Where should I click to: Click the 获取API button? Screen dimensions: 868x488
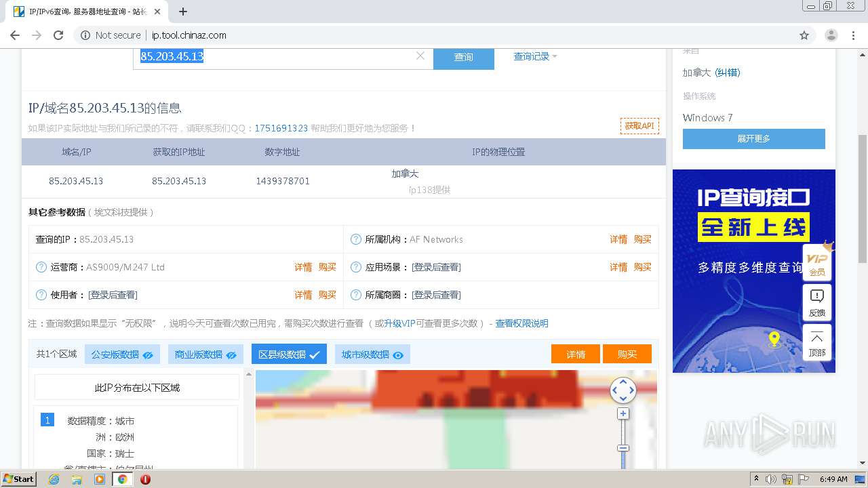point(639,126)
